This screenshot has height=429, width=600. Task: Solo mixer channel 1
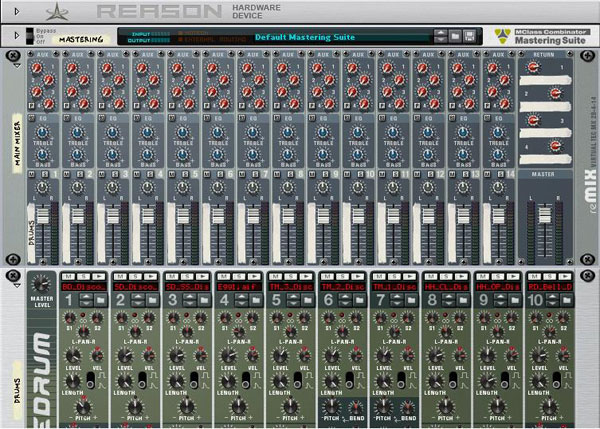point(45,175)
